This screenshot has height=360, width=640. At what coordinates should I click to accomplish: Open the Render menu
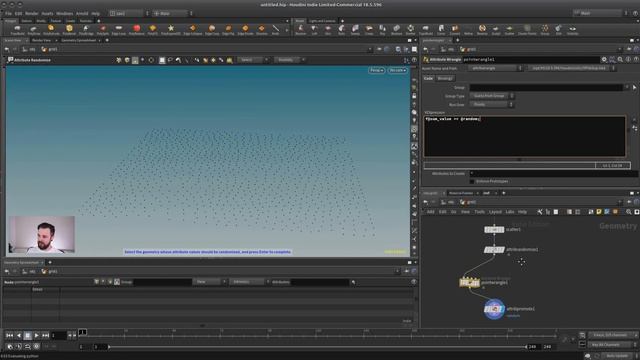click(x=31, y=13)
